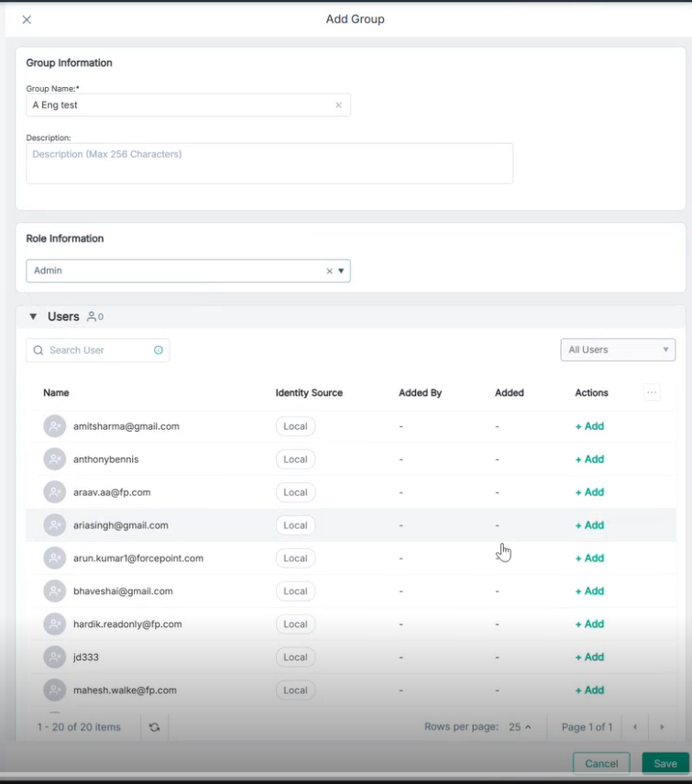Open the All Users filter dropdown
Screen dimensions: 692x784
click(x=618, y=350)
